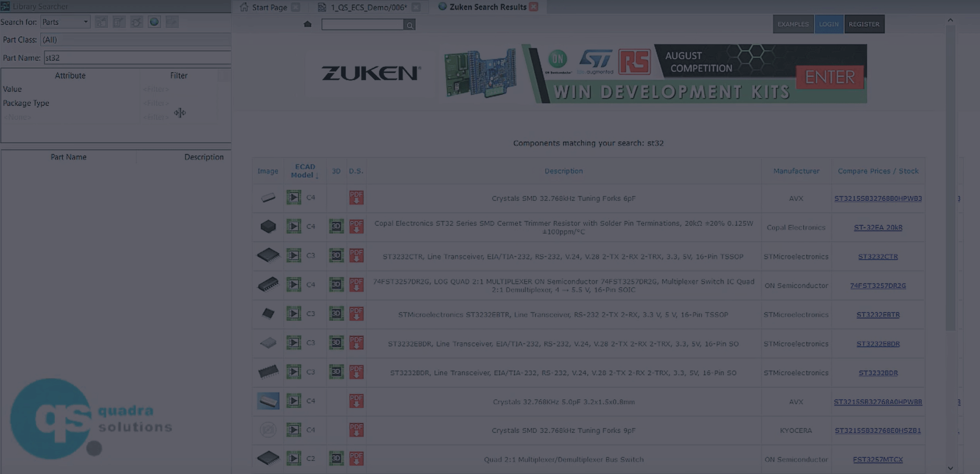
Task: Click the Part Name input field
Action: point(137,58)
